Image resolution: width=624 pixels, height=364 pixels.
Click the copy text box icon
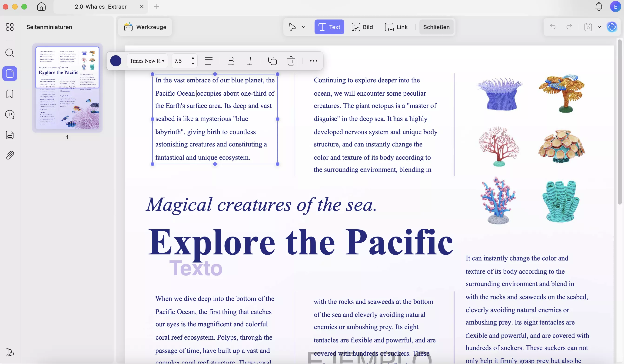click(x=272, y=61)
